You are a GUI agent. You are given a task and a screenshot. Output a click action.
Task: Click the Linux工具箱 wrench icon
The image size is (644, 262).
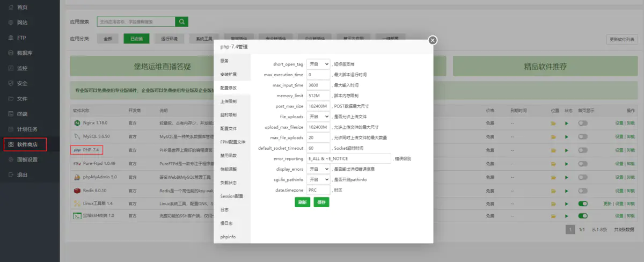(x=77, y=203)
